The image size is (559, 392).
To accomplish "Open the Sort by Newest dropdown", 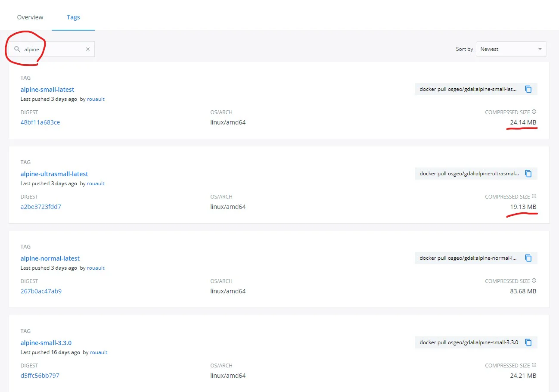I will (x=511, y=49).
